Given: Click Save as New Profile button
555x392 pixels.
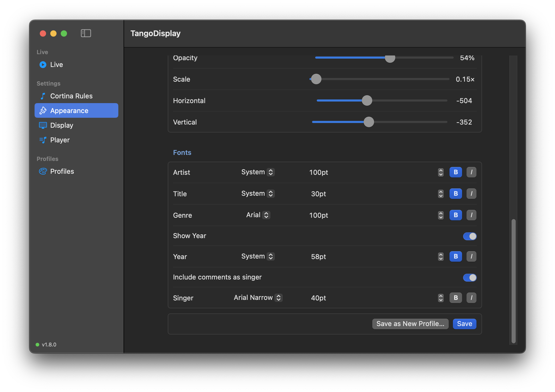Looking at the screenshot, I should pyautogui.click(x=410, y=324).
